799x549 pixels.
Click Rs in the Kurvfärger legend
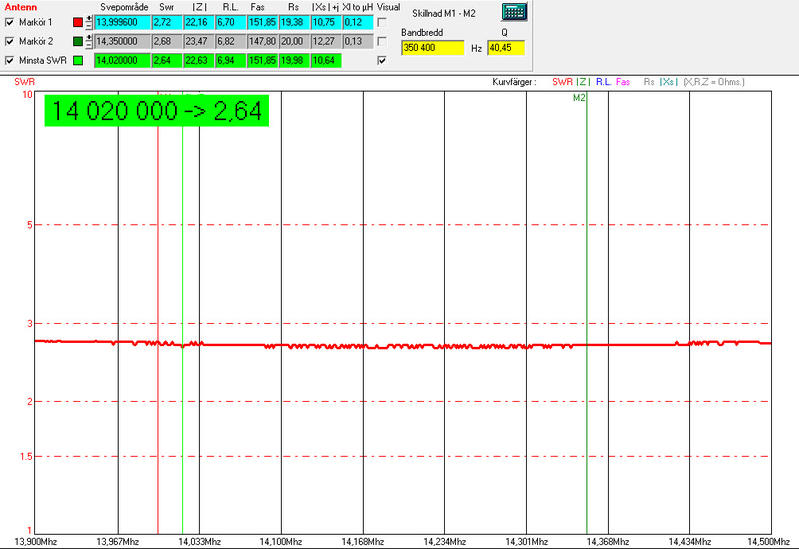[x=649, y=82]
